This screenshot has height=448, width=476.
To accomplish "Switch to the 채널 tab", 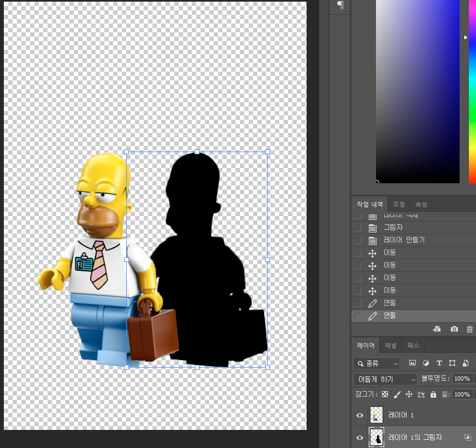I will click(x=390, y=345).
